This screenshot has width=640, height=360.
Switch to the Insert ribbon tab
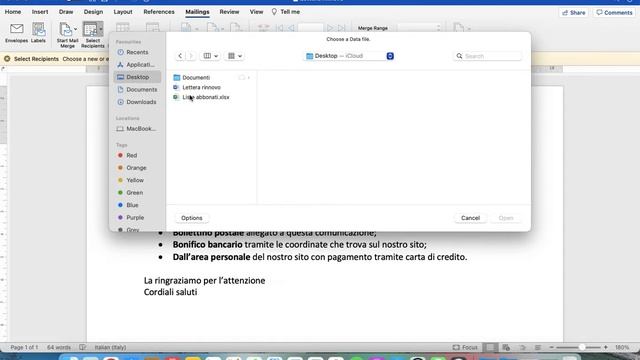coord(40,12)
